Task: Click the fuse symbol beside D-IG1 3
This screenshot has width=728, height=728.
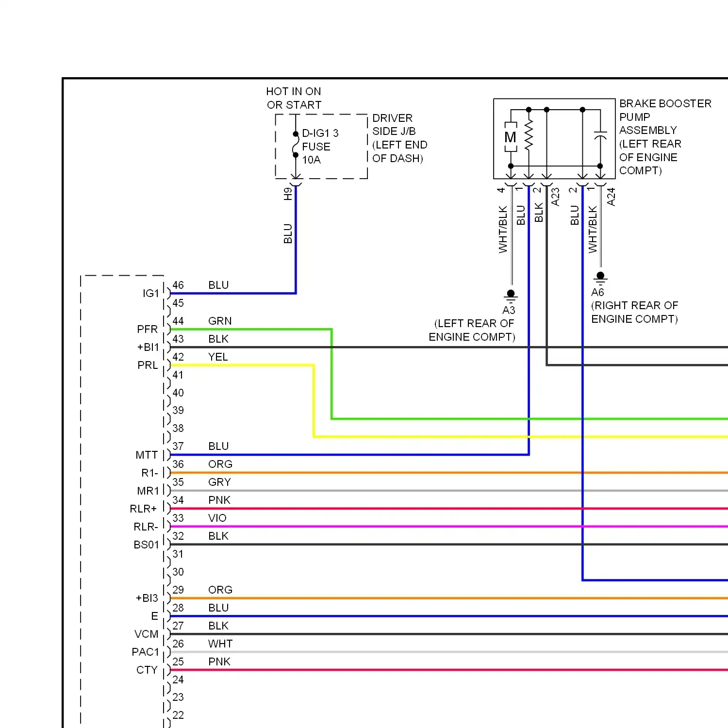Action: coord(295,144)
